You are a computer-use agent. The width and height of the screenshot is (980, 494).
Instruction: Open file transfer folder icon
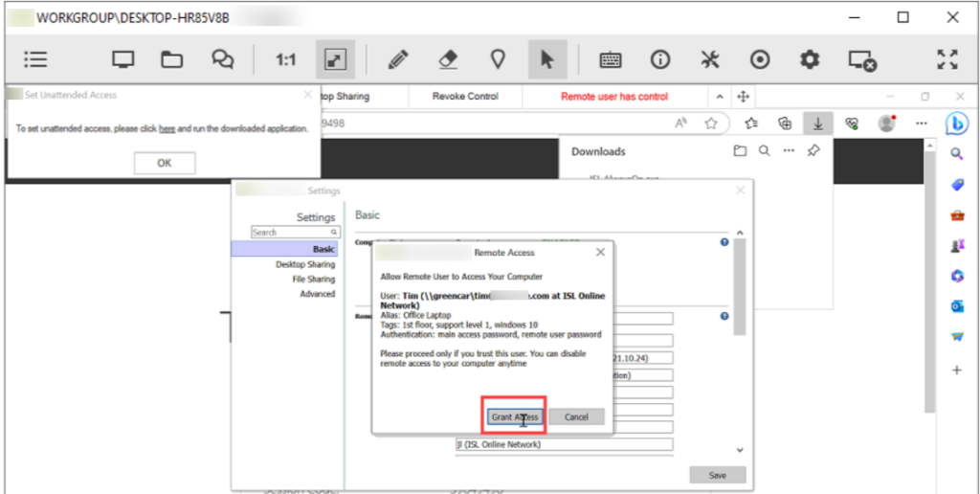171,60
